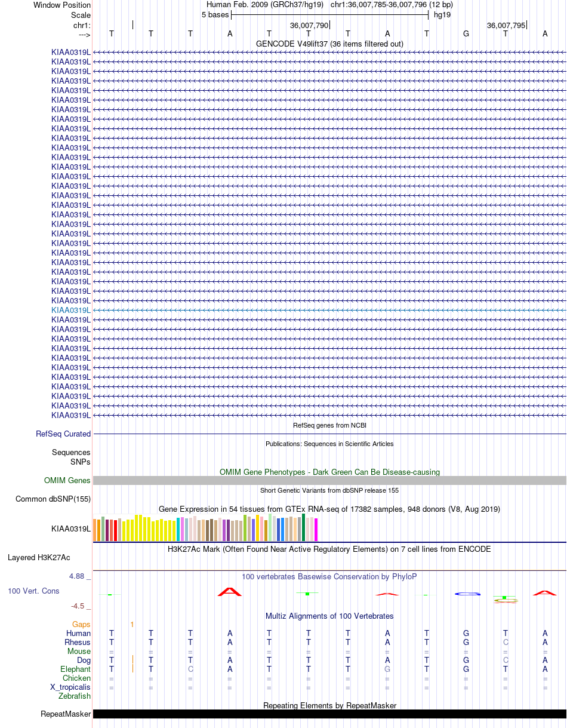The image size is (567, 728).
Task: Select the Scale label in the ruler track
Action: 81,15
